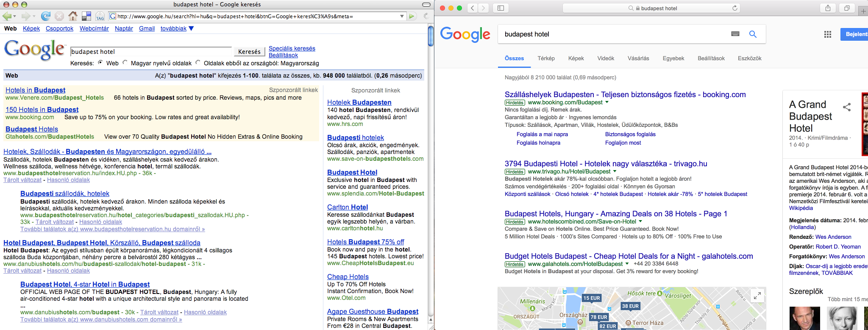Open the Naptár link

pos(124,28)
